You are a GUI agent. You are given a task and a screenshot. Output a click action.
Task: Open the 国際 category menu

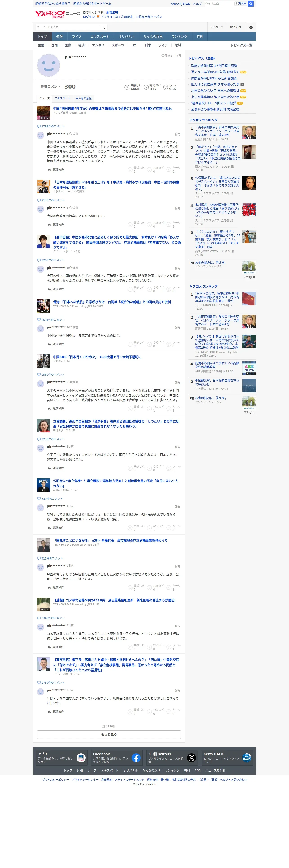68,46
